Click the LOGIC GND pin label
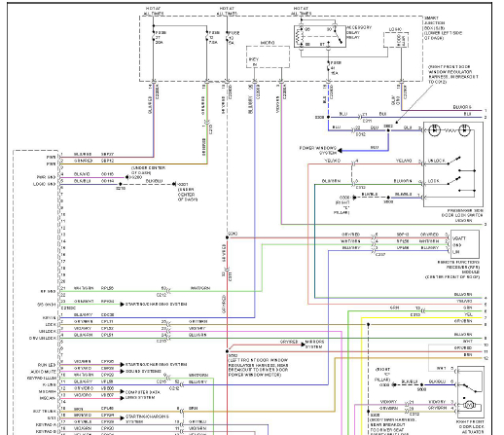504x435 pixels. (x=45, y=184)
